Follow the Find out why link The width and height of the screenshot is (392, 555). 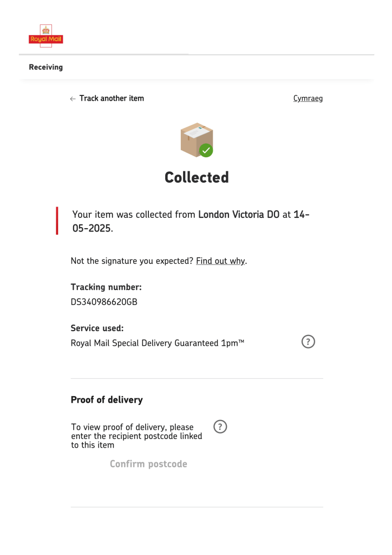[220, 261]
